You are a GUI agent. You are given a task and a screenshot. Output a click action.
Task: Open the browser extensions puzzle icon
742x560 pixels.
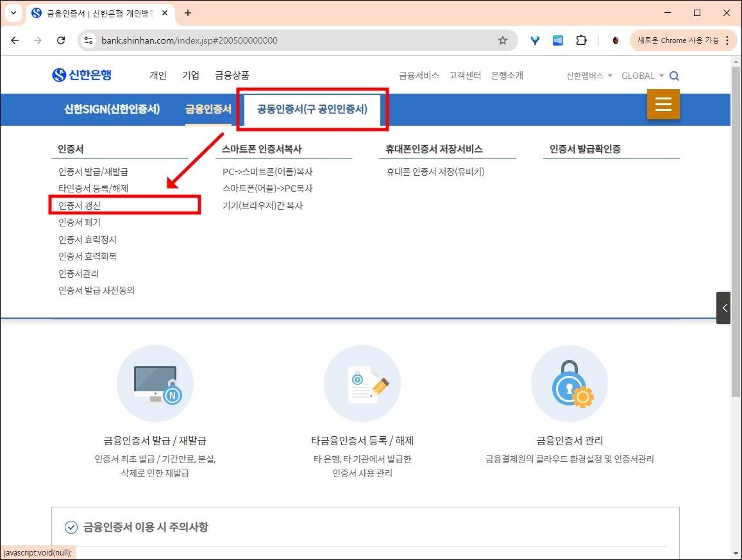click(581, 40)
